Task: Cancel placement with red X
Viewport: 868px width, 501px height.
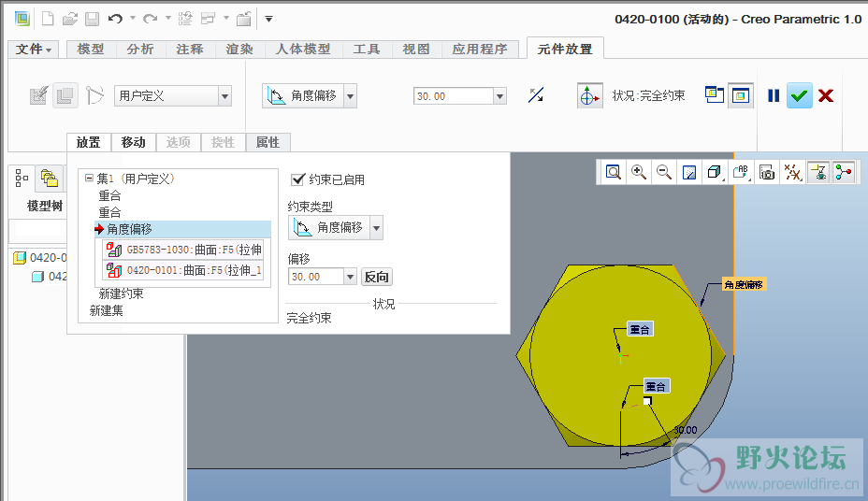Action: [826, 95]
